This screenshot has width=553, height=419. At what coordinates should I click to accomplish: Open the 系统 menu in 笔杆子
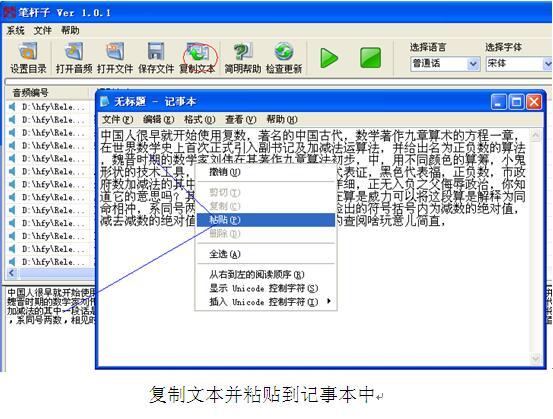16,31
